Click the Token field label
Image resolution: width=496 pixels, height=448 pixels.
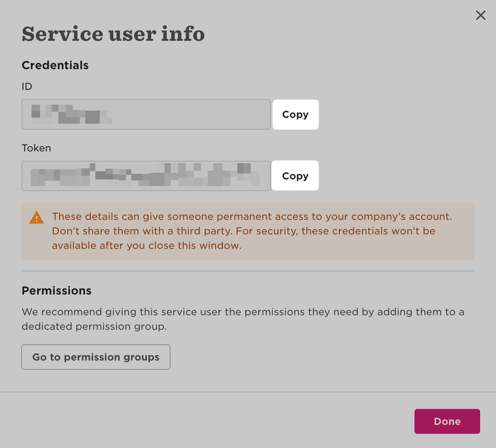coord(36,148)
